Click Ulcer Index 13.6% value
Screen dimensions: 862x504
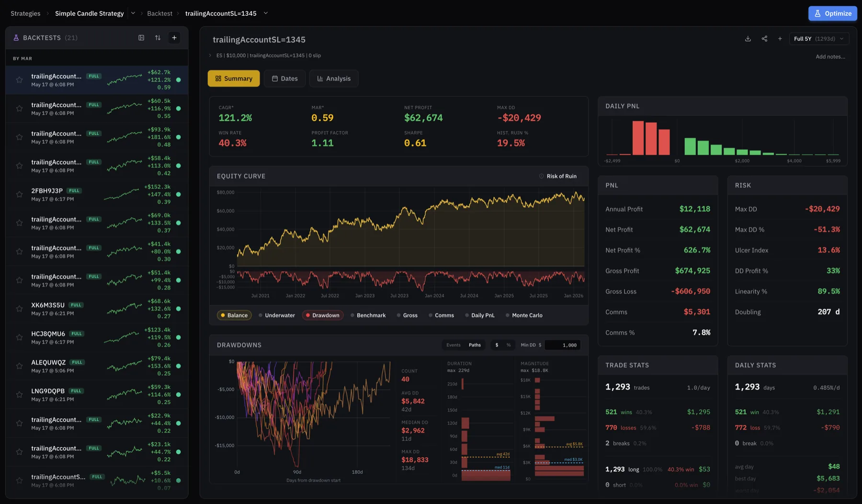[x=828, y=250]
